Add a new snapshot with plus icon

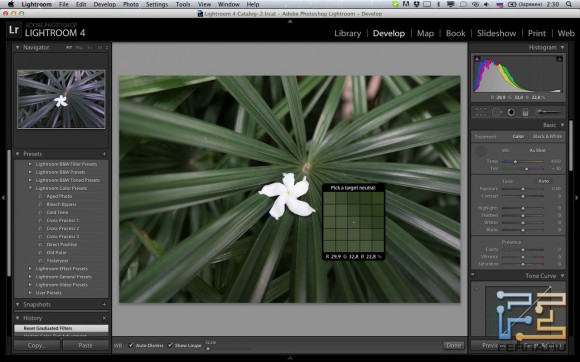click(104, 304)
